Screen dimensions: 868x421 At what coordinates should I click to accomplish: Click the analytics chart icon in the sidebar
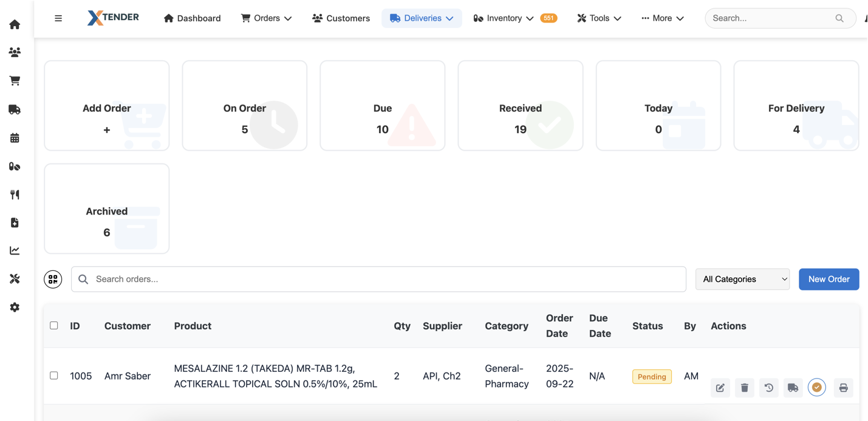pos(15,250)
